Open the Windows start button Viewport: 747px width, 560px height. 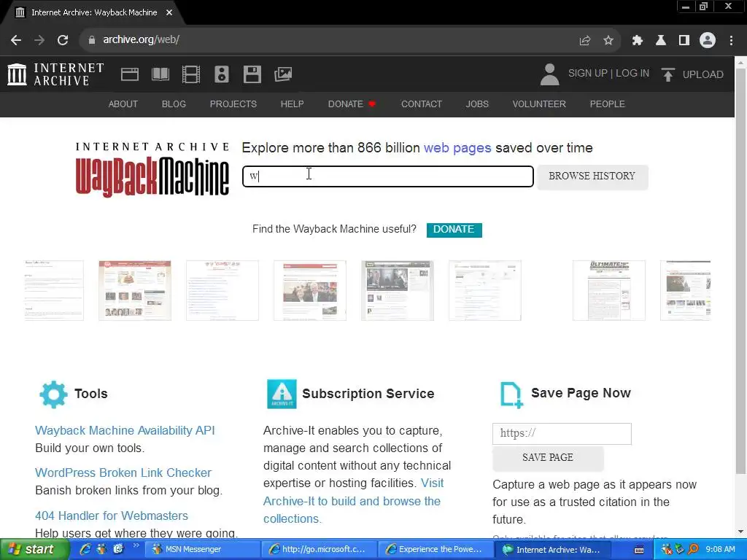34,550
